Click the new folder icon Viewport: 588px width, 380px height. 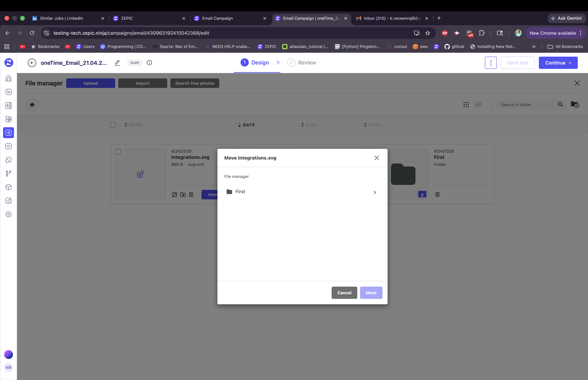point(575,105)
